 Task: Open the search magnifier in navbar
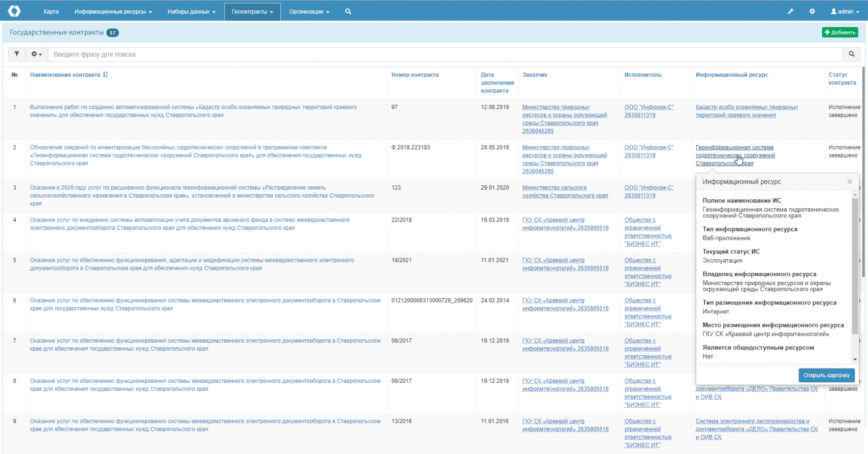pos(348,11)
